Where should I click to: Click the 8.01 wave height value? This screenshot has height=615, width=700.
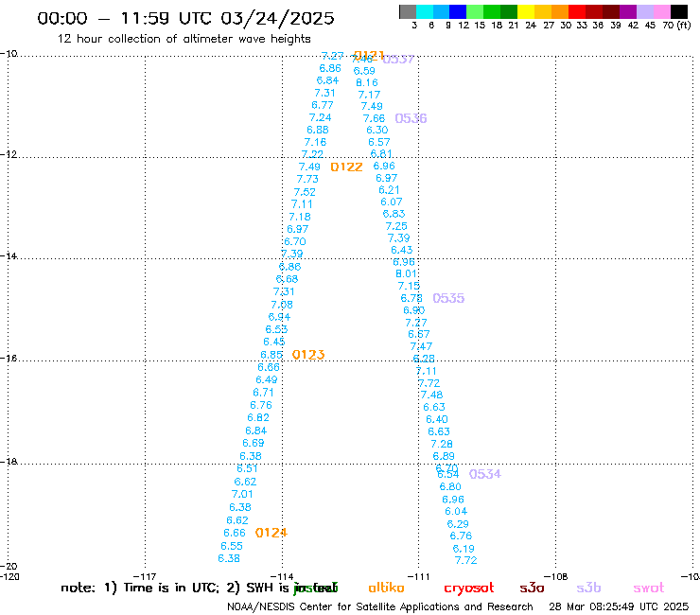(406, 273)
